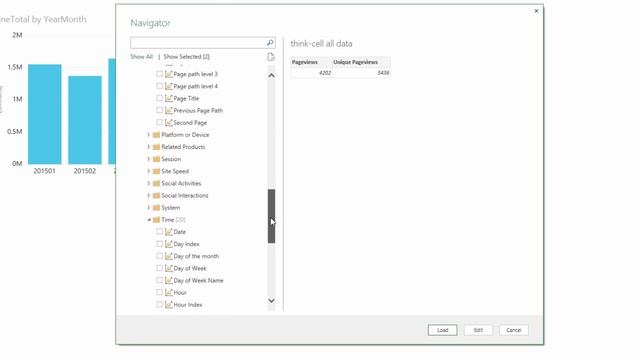The height and width of the screenshot is (360, 640).
Task: Click the Hour field chart icon
Action: [169, 292]
